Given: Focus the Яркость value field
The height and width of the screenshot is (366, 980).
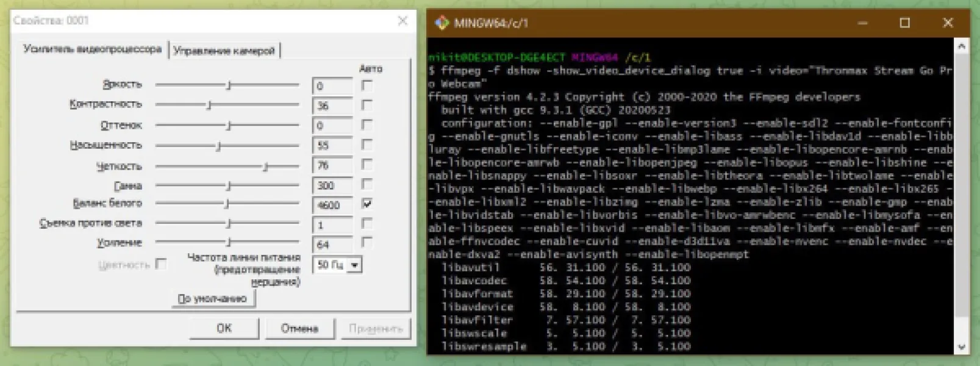Looking at the screenshot, I should click(332, 86).
